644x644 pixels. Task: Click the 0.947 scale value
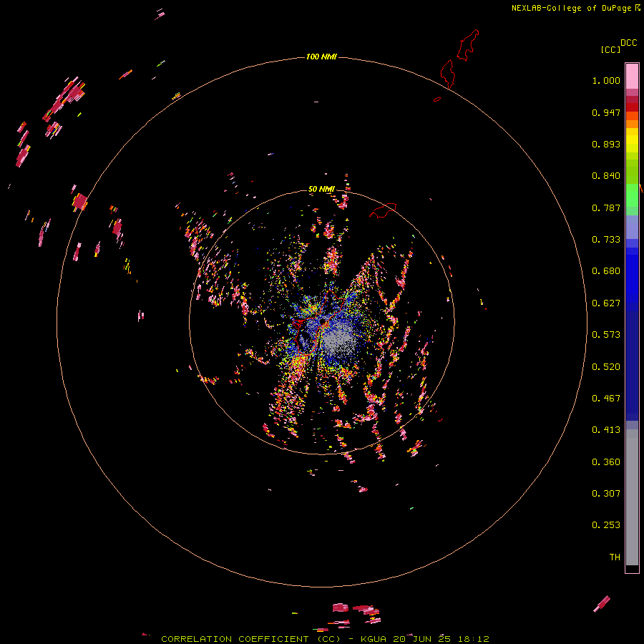pos(606,112)
